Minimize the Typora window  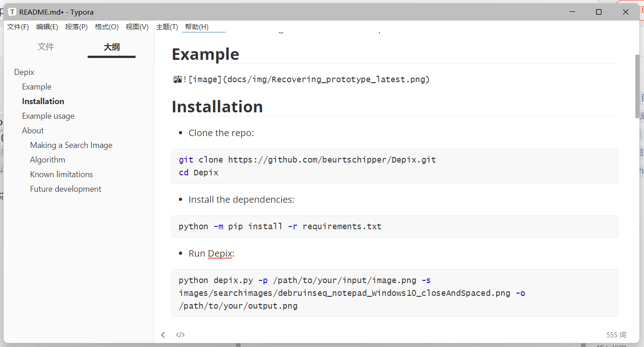[572, 12]
